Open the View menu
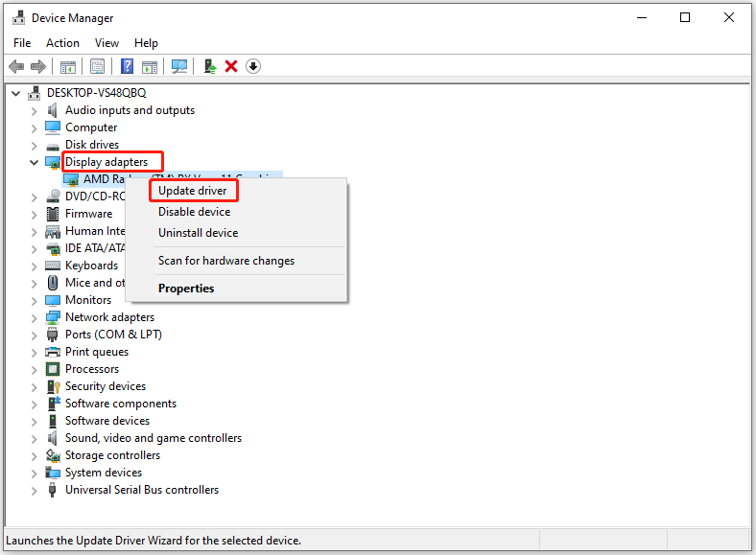Viewport: 756px width, 555px height. 106,43
